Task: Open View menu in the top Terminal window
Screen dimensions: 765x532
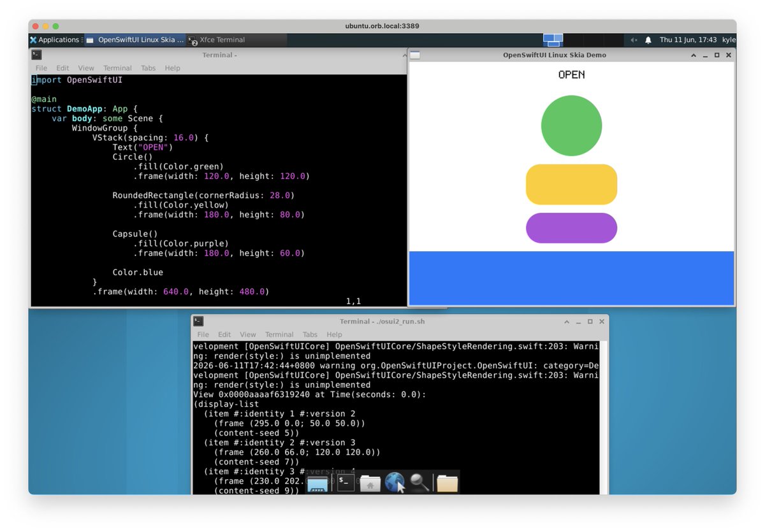Action: (x=86, y=68)
